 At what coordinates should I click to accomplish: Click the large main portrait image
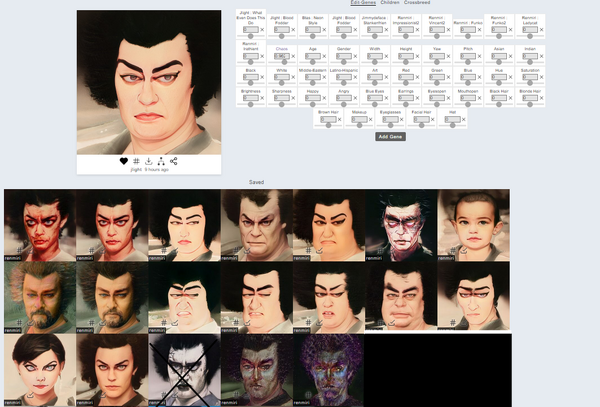pos(149,82)
